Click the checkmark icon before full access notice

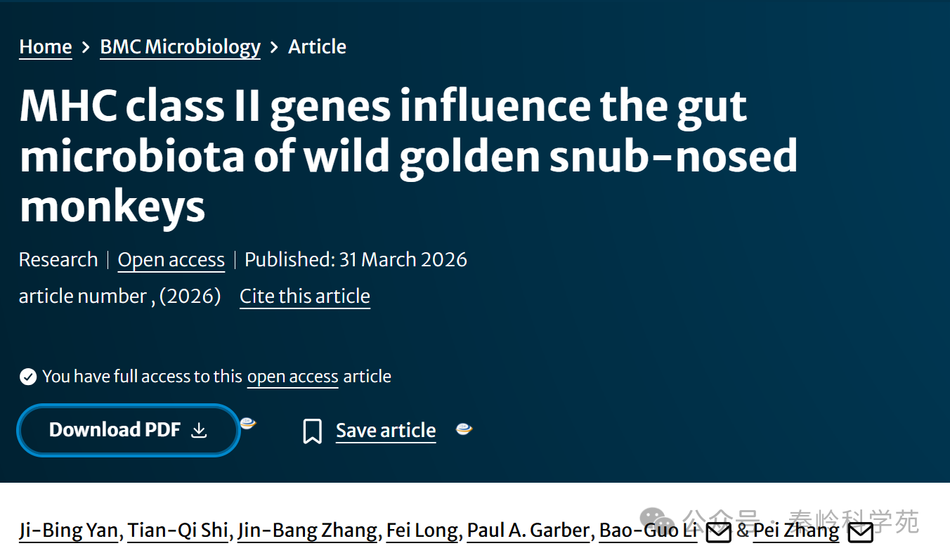[x=28, y=377]
